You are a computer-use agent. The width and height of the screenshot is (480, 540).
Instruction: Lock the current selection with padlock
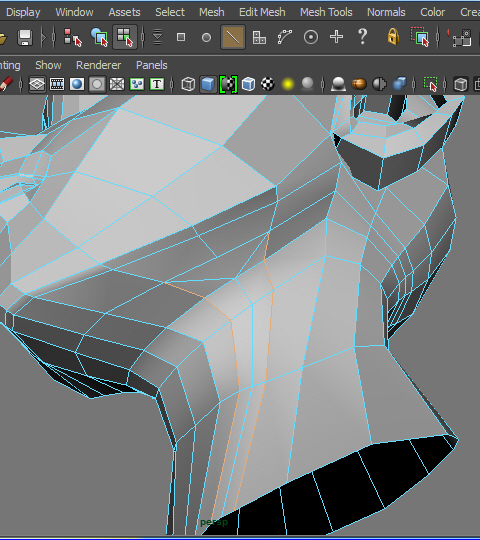(x=393, y=37)
